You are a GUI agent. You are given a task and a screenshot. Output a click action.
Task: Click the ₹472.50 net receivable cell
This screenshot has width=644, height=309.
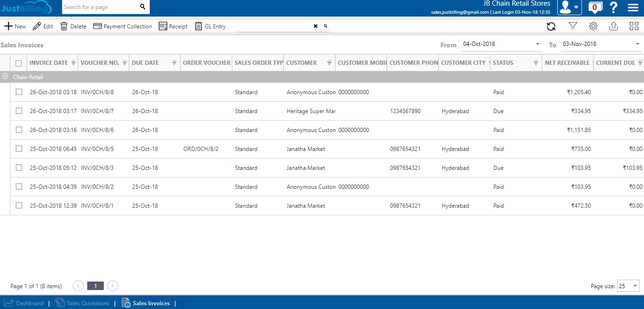pos(581,206)
